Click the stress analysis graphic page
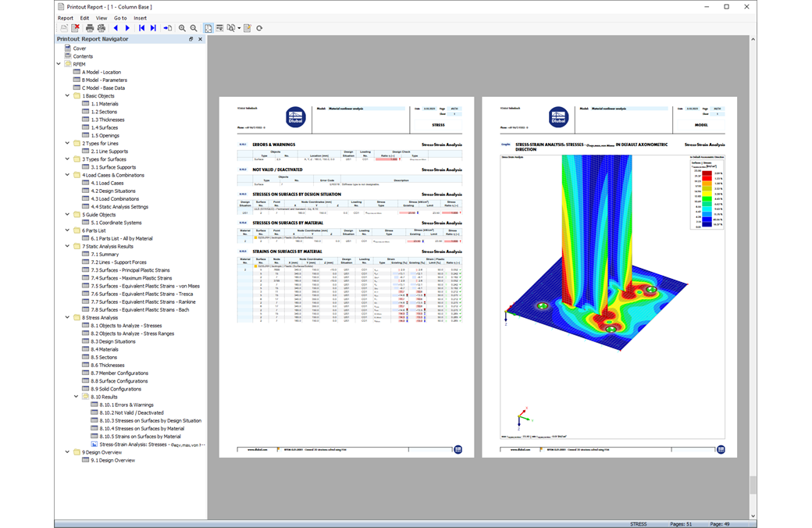 [x=609, y=277]
